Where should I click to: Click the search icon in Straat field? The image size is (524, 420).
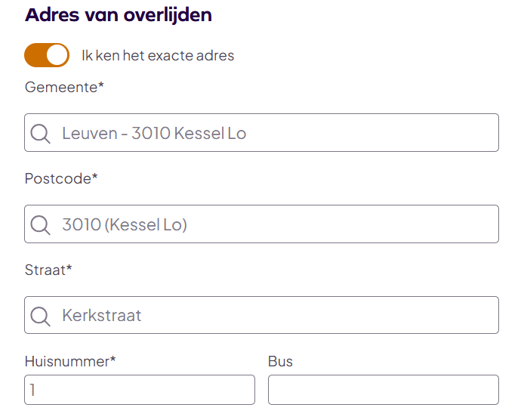click(40, 316)
